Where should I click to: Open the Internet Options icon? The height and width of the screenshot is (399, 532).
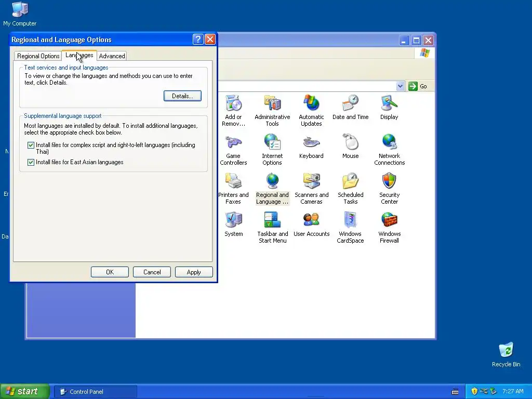(x=272, y=150)
